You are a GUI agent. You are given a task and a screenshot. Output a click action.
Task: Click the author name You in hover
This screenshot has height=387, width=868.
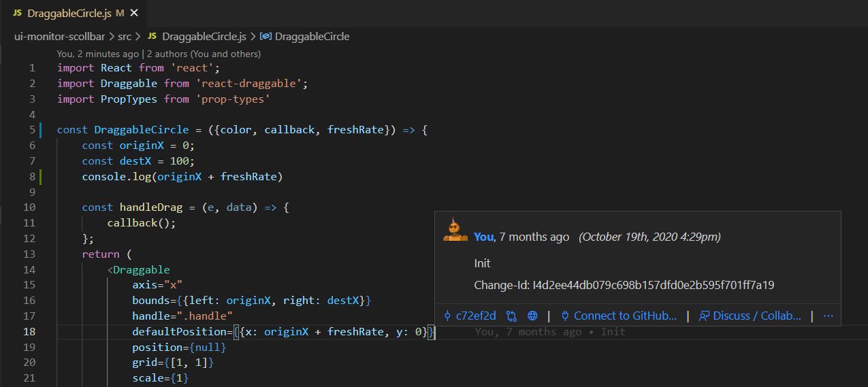(483, 237)
